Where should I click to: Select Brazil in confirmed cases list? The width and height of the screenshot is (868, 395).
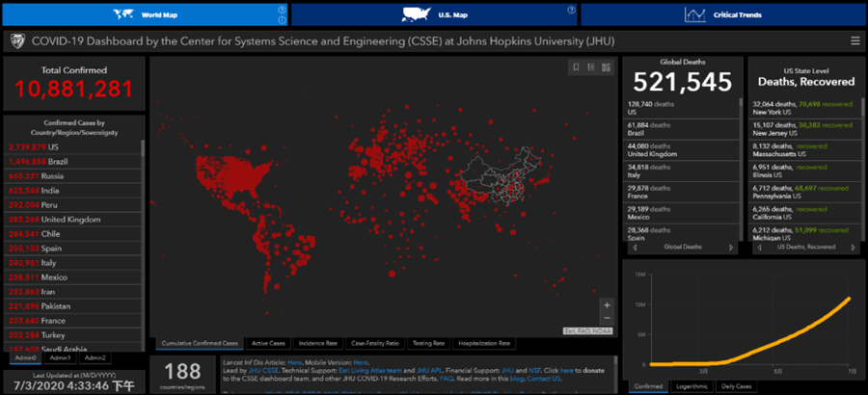(74, 162)
